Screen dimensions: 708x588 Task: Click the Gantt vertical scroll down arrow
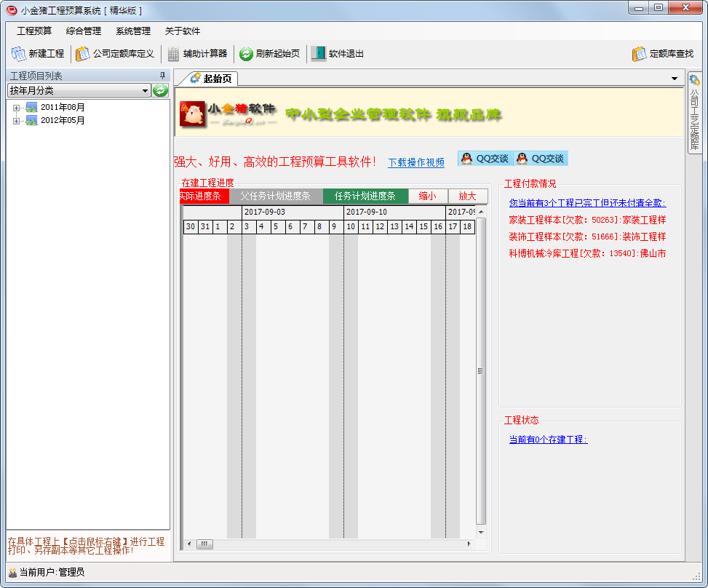(x=481, y=533)
